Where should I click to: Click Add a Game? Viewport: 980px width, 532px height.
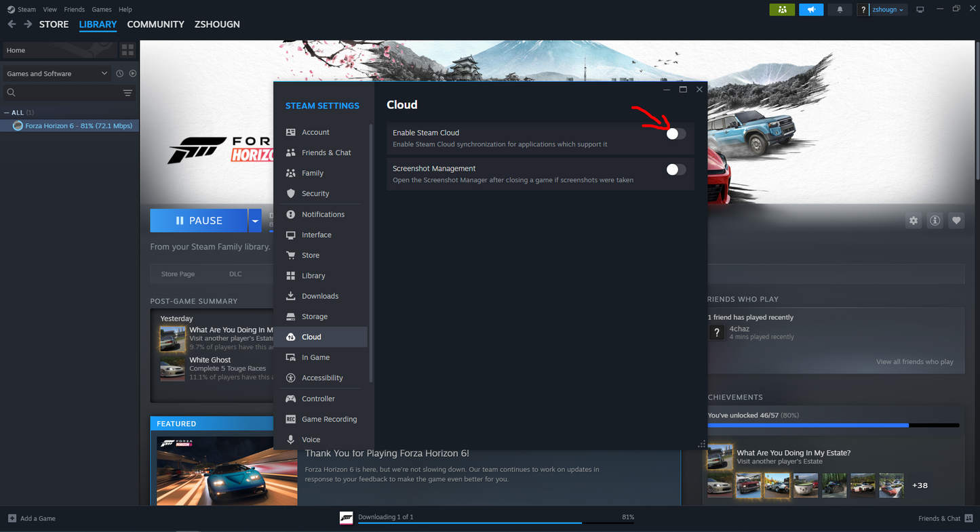[32, 518]
